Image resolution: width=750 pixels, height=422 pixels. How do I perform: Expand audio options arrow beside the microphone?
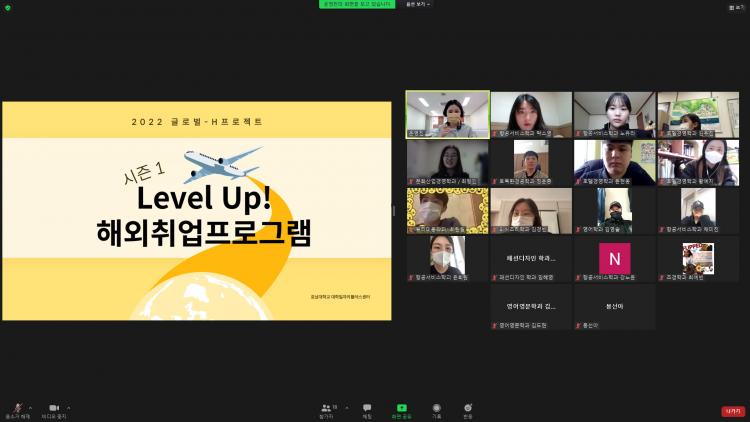tap(30, 407)
